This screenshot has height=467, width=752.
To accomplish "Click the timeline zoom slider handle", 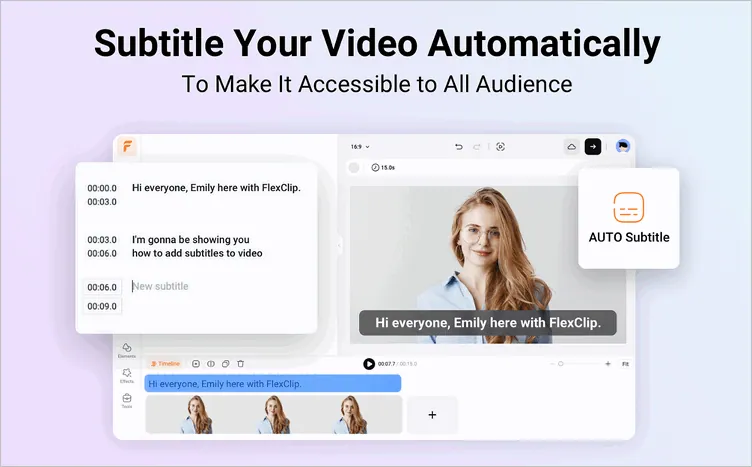I will click(561, 364).
